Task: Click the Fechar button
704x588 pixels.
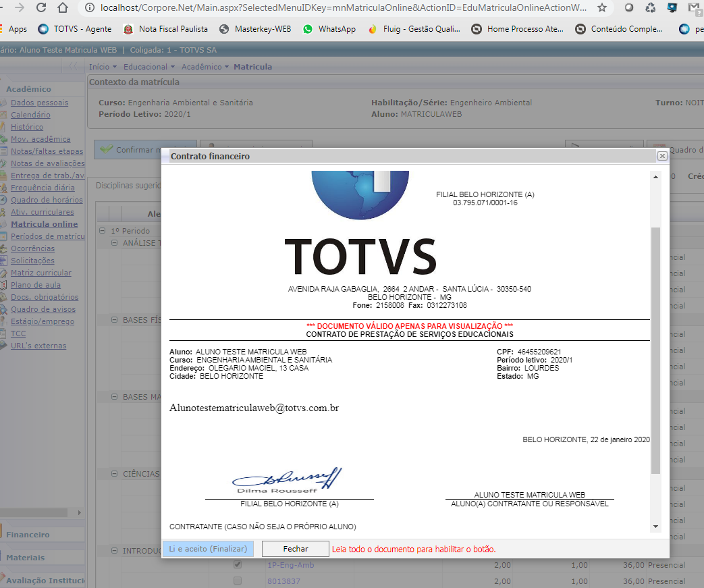Action: [x=296, y=549]
